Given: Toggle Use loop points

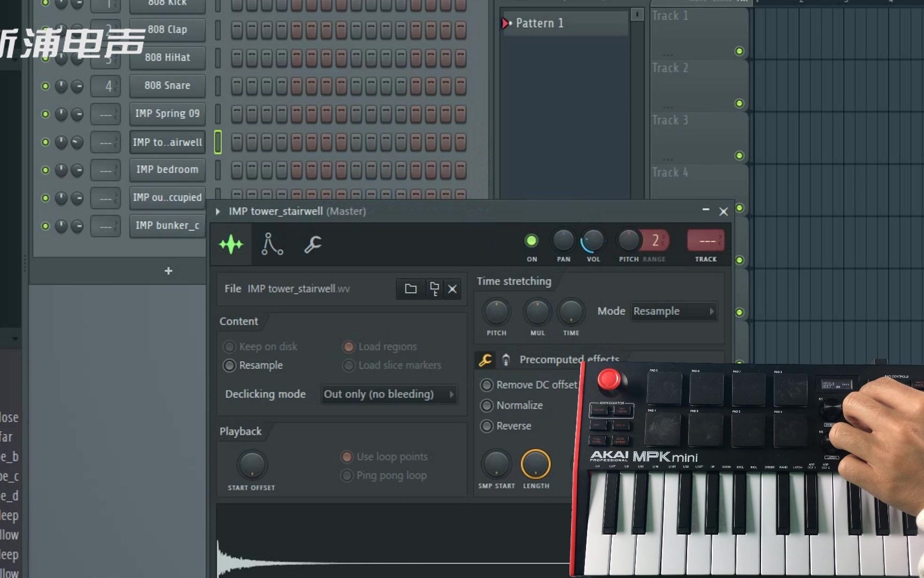Looking at the screenshot, I should 384,457.
